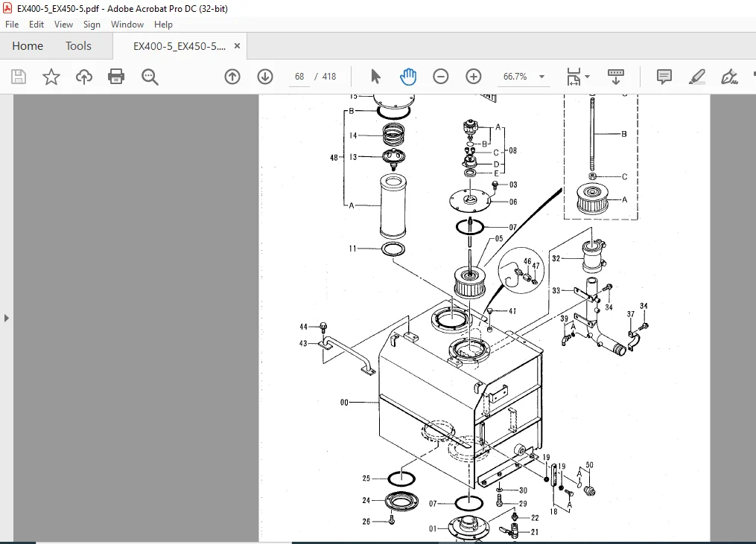
Task: Click part label 00 on the tank
Action: (344, 403)
